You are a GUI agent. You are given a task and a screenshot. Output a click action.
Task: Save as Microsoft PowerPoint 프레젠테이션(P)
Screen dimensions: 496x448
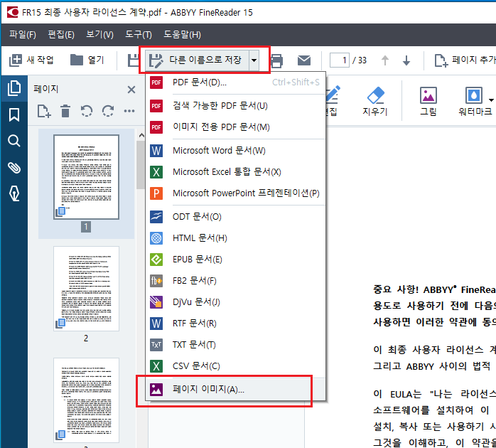click(x=236, y=193)
